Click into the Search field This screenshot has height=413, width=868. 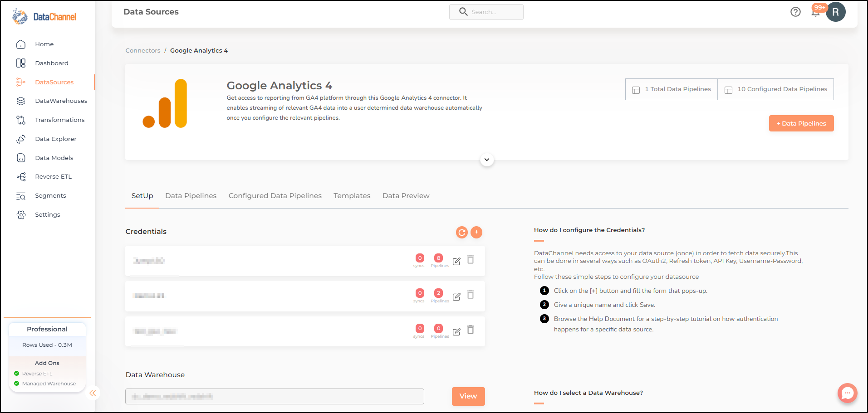coord(486,12)
